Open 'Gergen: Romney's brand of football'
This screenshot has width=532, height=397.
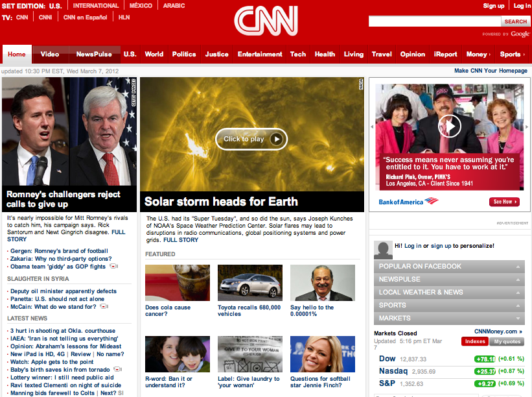point(59,251)
